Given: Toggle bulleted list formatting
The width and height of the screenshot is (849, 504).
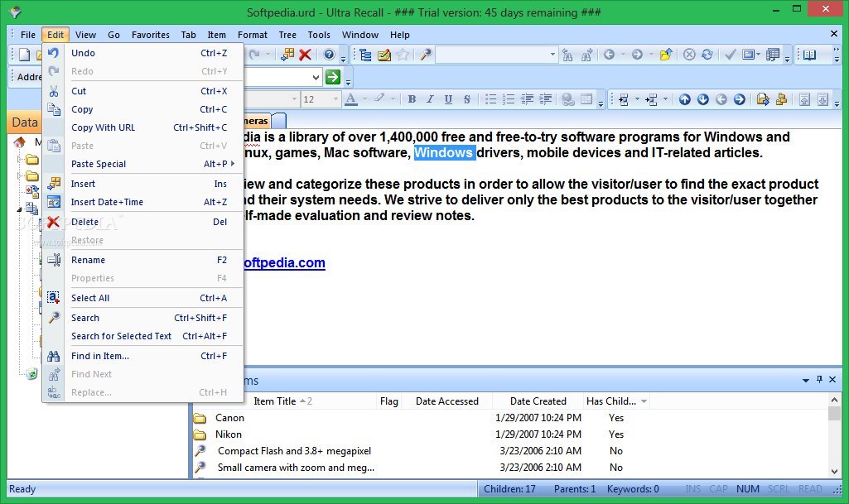Looking at the screenshot, I should [x=490, y=99].
